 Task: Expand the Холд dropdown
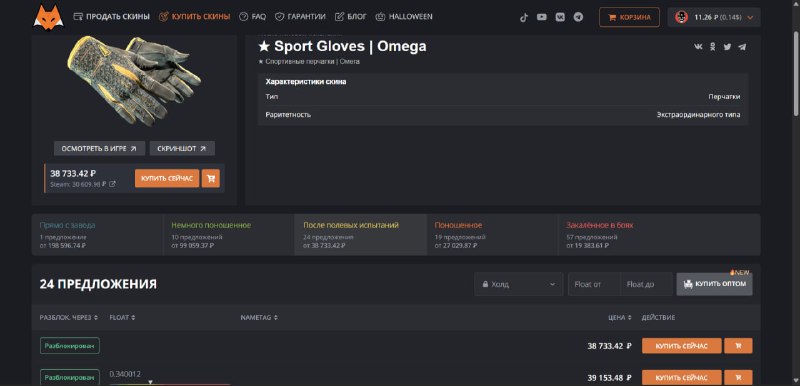coord(519,284)
